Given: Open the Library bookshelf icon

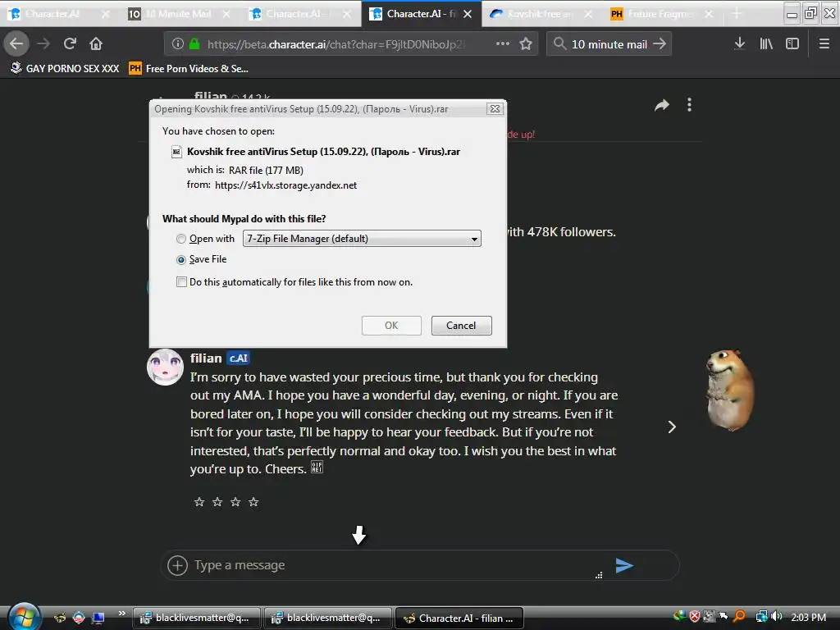Looking at the screenshot, I should click(766, 44).
